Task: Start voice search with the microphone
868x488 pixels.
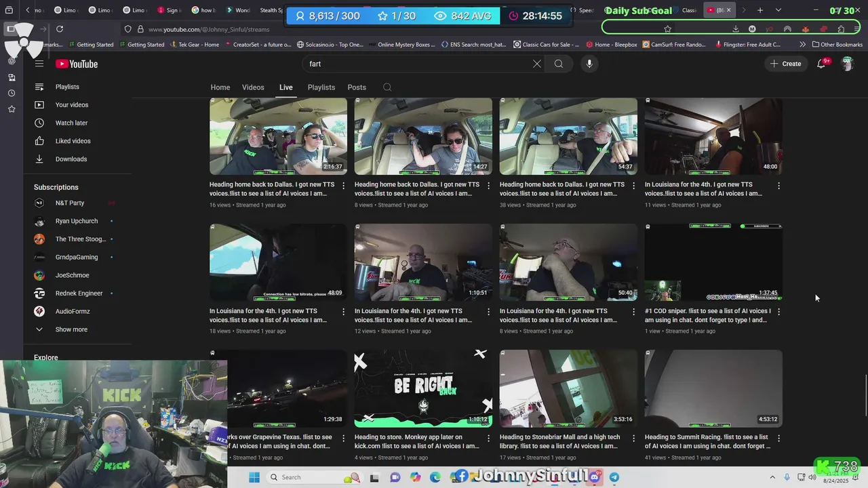Action: [589, 64]
